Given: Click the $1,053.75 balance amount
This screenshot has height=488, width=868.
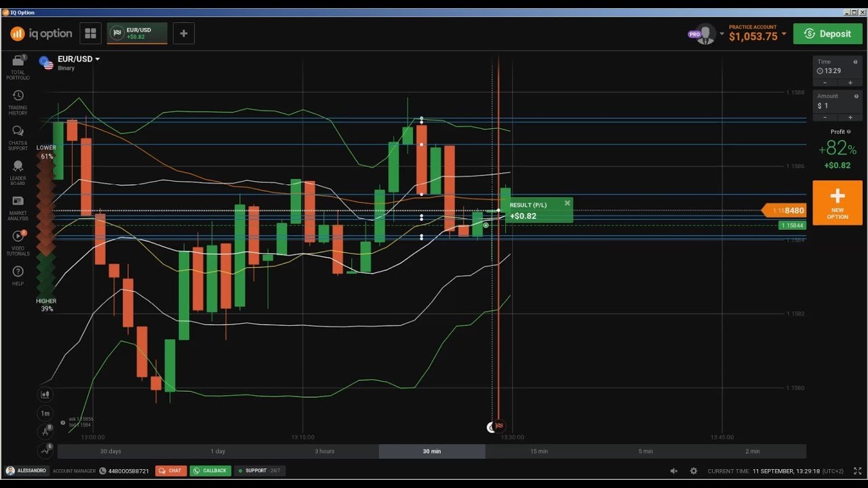Looking at the screenshot, I should (x=753, y=37).
